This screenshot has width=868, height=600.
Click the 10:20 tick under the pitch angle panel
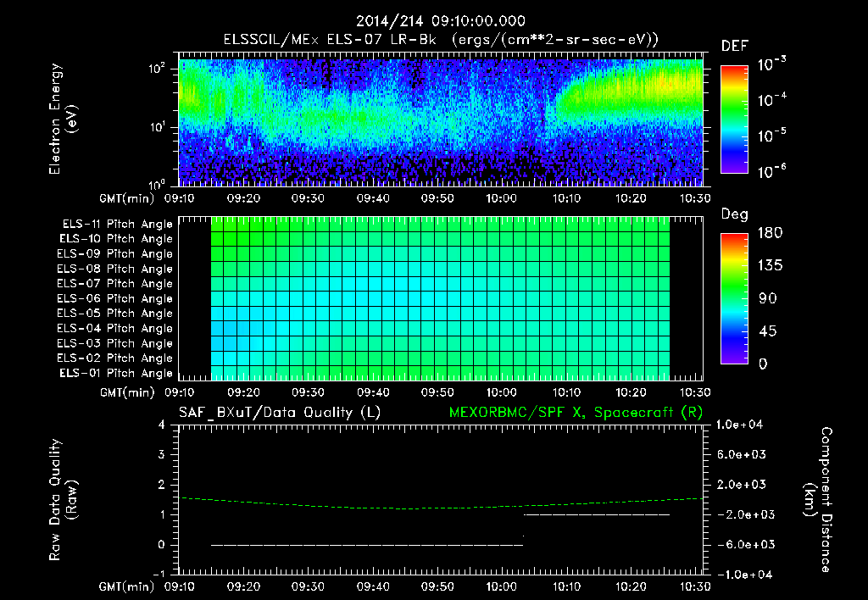tap(631, 393)
